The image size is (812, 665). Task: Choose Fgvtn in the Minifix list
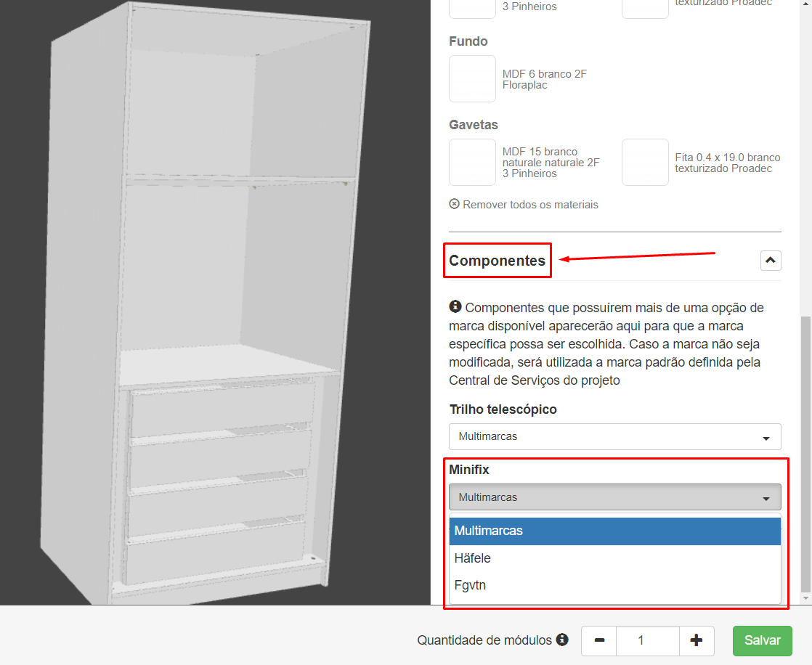[x=614, y=585]
